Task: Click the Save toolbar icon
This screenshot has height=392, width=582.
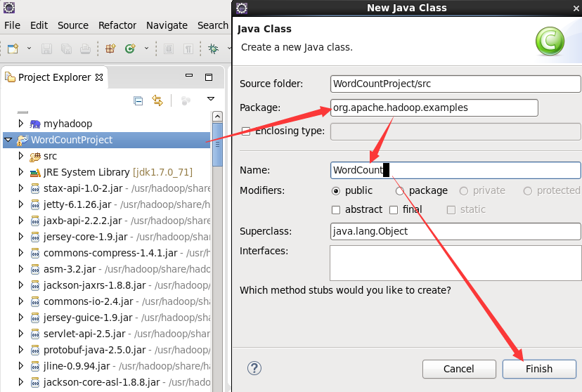Action: pos(46,48)
